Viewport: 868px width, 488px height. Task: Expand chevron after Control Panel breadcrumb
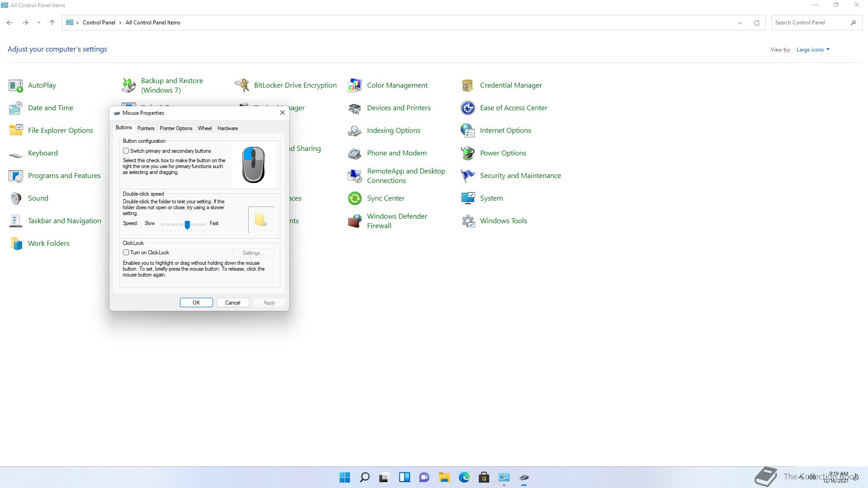[x=120, y=23]
